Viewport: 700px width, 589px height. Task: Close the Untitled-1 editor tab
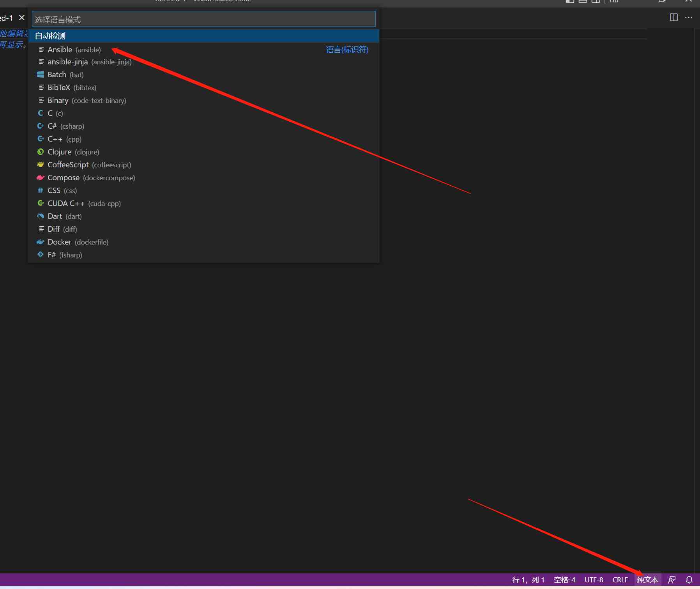click(22, 18)
